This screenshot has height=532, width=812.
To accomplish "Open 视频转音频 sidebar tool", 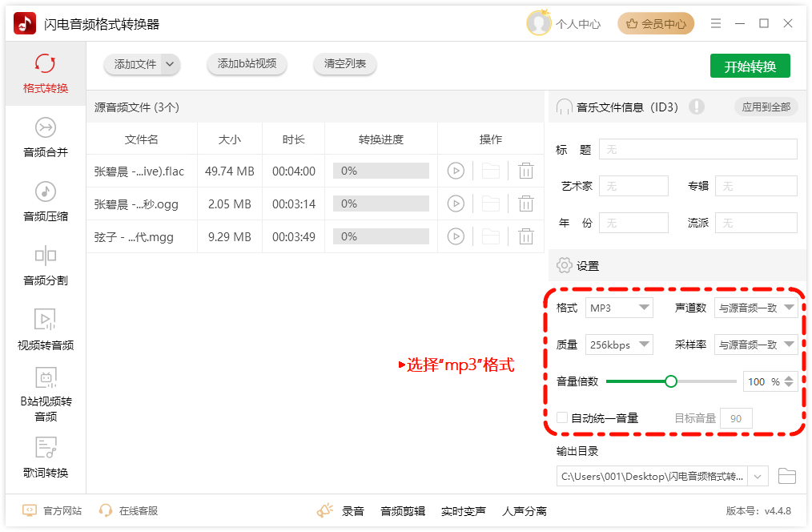I will tap(46, 330).
